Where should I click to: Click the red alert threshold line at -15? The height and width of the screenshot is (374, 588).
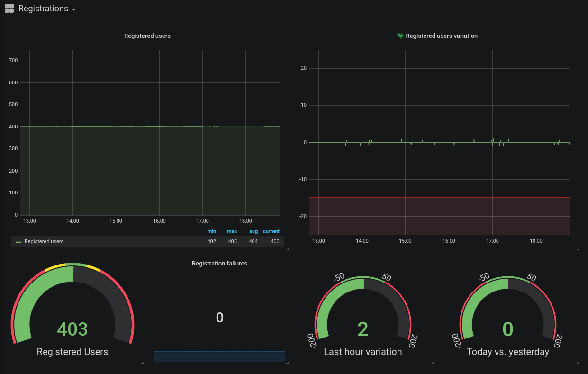pos(440,198)
